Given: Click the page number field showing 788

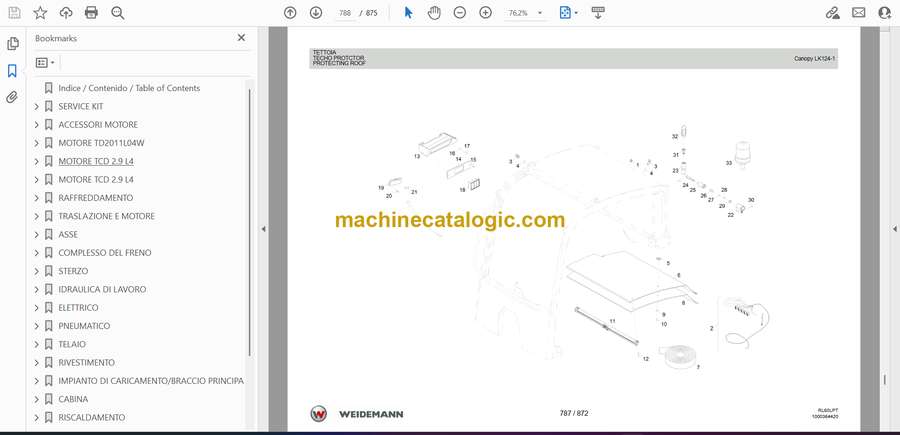Looking at the screenshot, I should (x=345, y=13).
